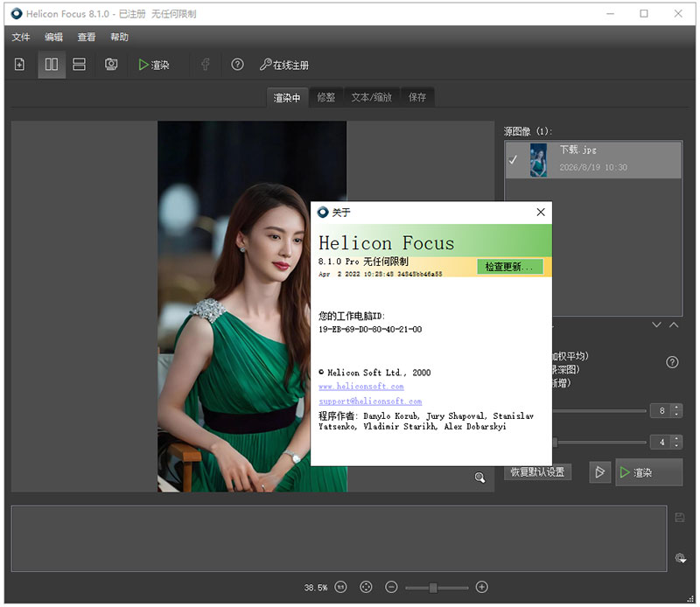The height and width of the screenshot is (607, 700).
Task: Zoom out with the minus icon
Action: coord(391,587)
